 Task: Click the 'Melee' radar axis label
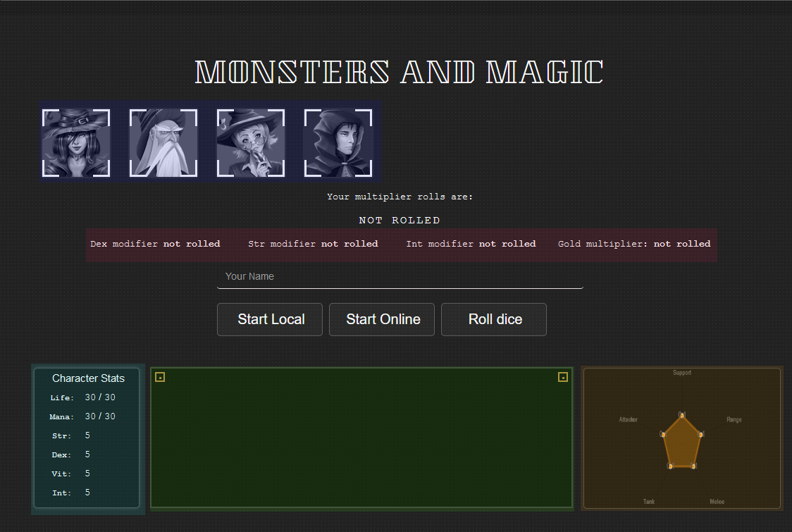point(717,502)
